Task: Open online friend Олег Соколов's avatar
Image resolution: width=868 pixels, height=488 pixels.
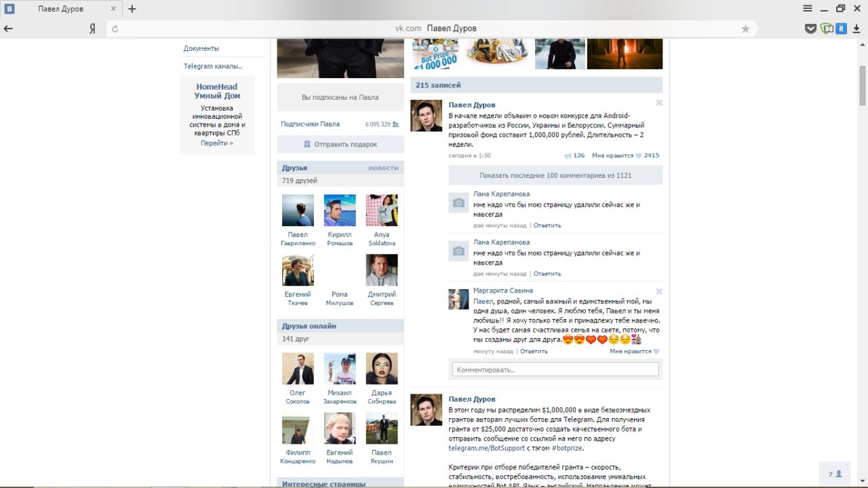Action: click(x=298, y=369)
